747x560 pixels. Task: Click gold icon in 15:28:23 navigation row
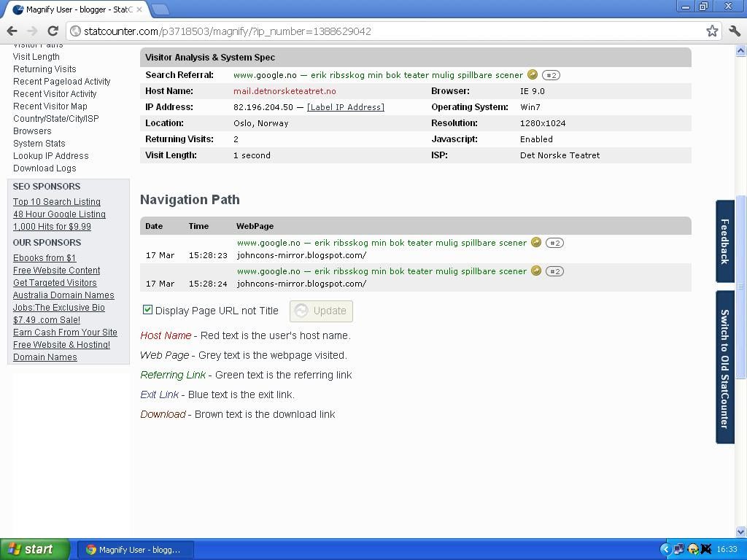pos(536,242)
